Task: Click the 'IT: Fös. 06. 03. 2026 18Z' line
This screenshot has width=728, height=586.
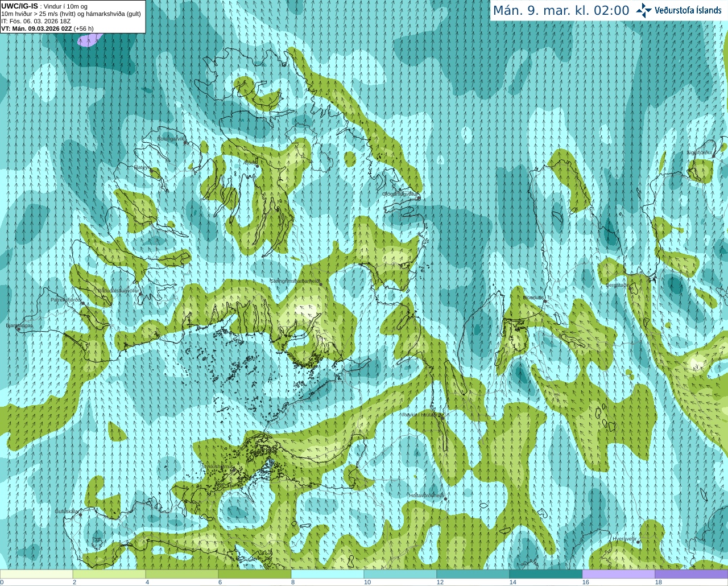Action: coord(36,21)
